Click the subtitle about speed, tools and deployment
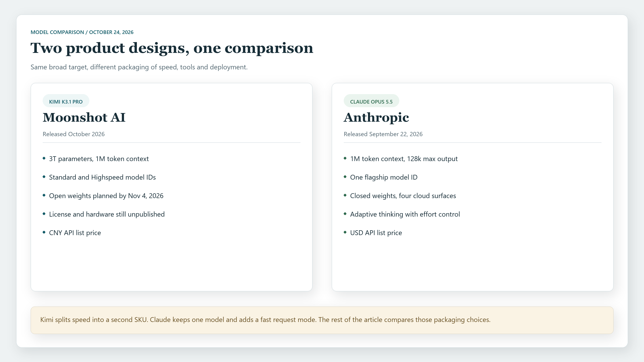 click(139, 67)
